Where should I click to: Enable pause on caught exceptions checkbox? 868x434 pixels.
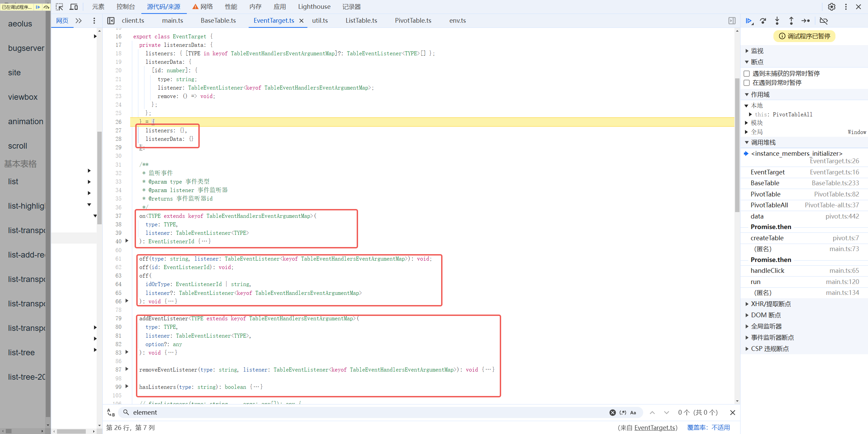747,83
